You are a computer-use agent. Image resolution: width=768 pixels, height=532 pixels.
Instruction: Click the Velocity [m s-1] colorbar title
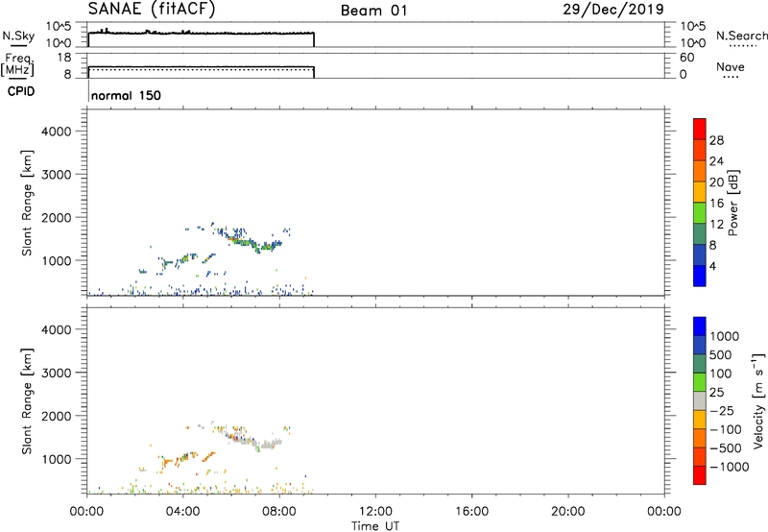758,401
